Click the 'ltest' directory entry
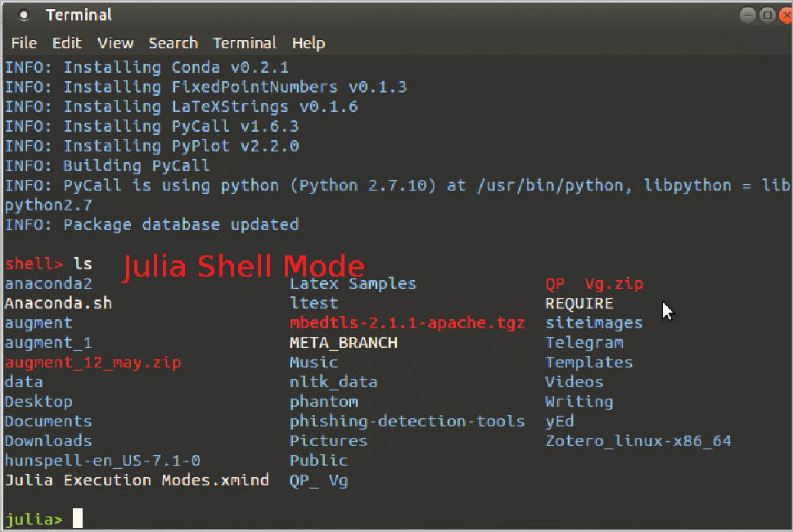 313,303
